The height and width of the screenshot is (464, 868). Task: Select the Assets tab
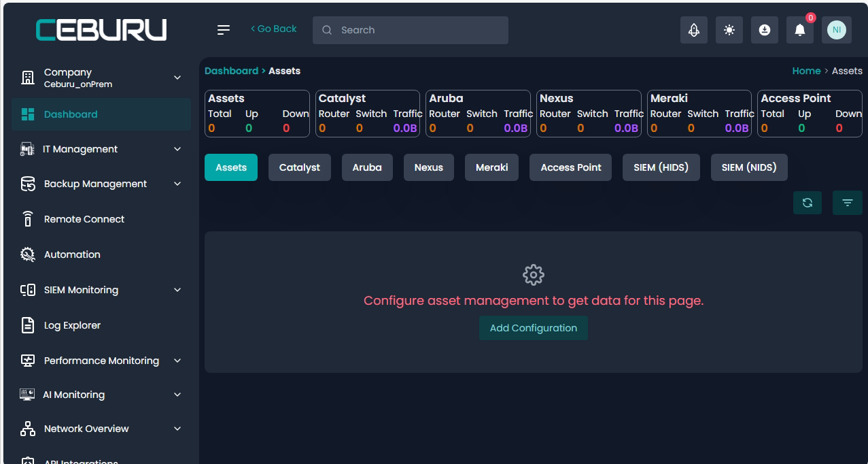click(x=231, y=167)
